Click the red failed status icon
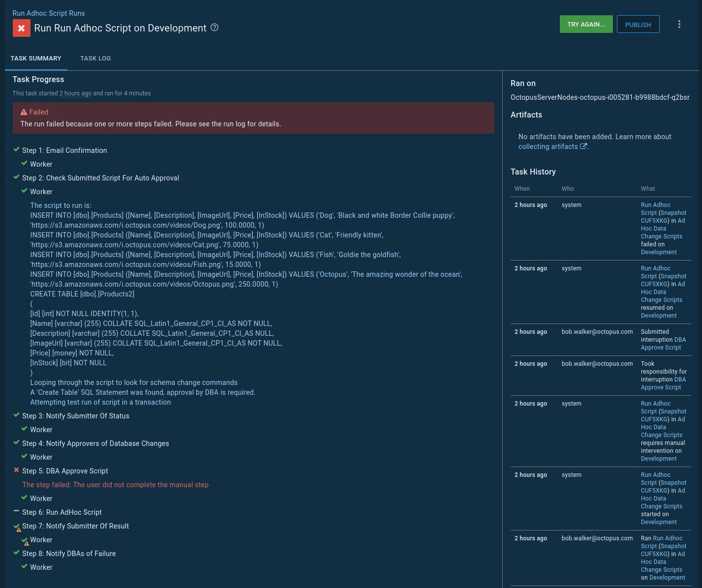The image size is (702, 588). [x=21, y=29]
